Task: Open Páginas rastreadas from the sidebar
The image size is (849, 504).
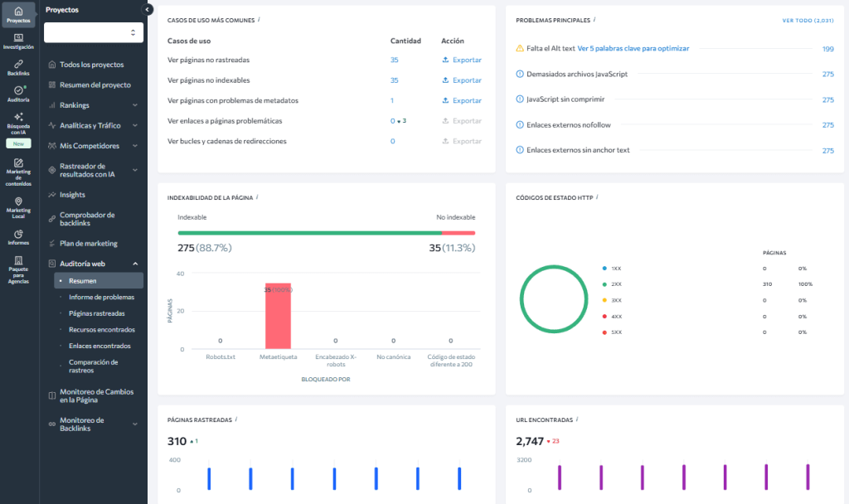Action: [x=97, y=313]
